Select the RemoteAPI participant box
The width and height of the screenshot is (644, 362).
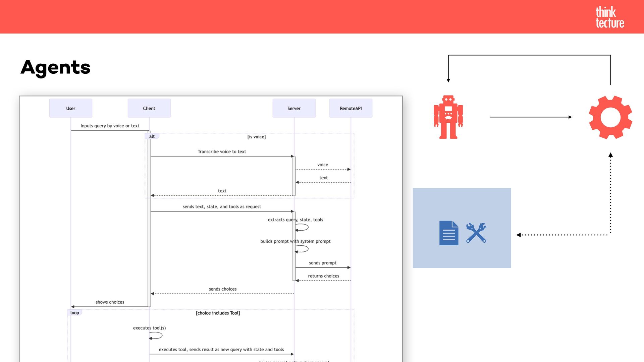[x=351, y=108]
